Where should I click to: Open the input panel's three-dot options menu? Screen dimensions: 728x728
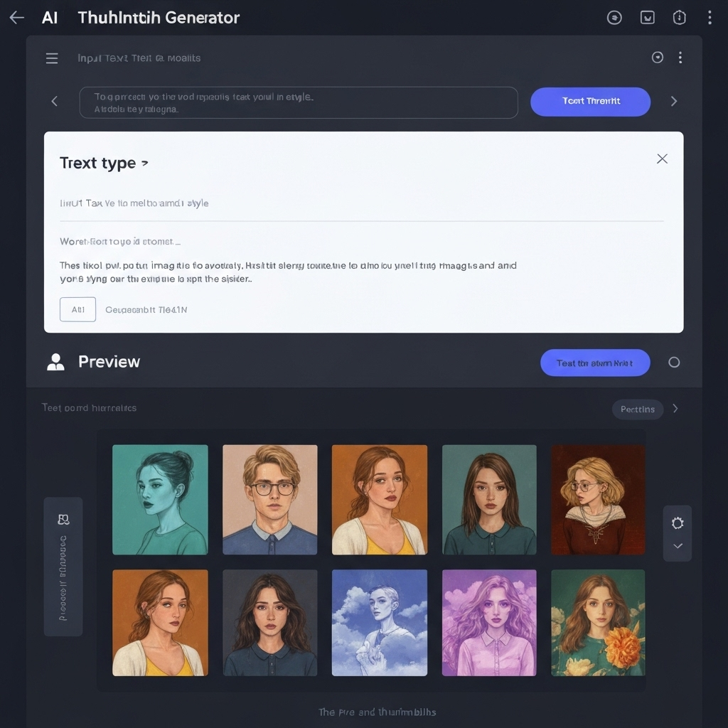click(x=680, y=58)
